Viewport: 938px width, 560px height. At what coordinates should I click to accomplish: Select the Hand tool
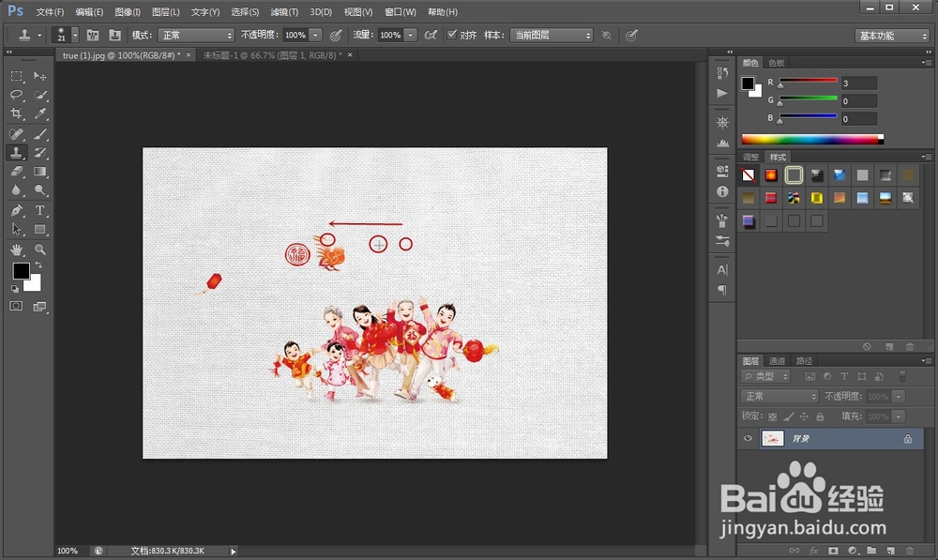coord(17,250)
